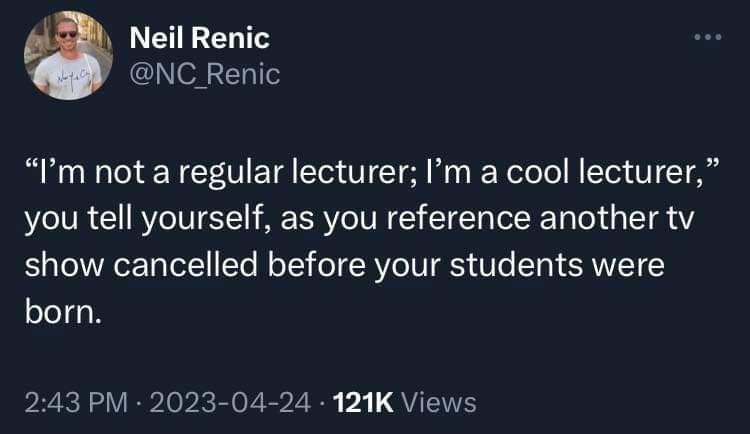Click the 121K view count number
This screenshot has width=750, height=434.
click(x=363, y=402)
